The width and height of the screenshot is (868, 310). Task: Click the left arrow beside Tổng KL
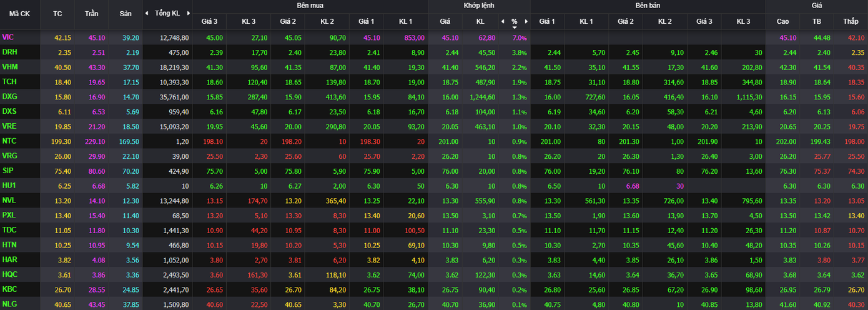pyautogui.click(x=147, y=13)
